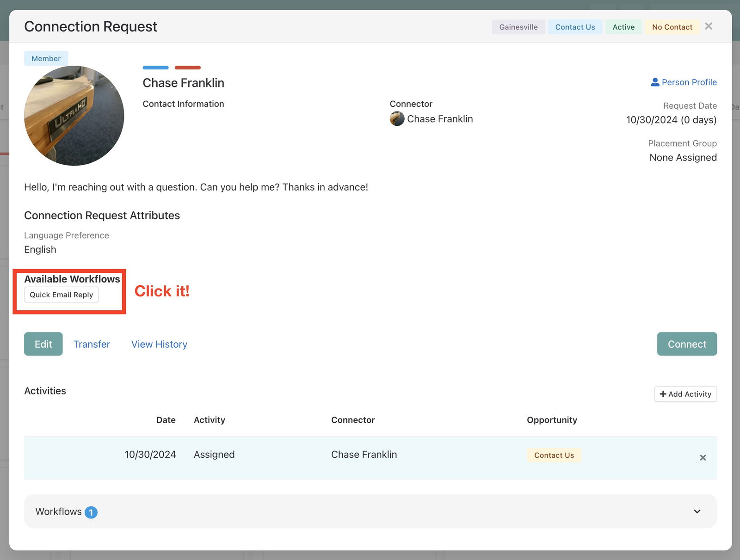This screenshot has height=560, width=740.
Task: Click the English language preference value
Action: pyautogui.click(x=40, y=249)
